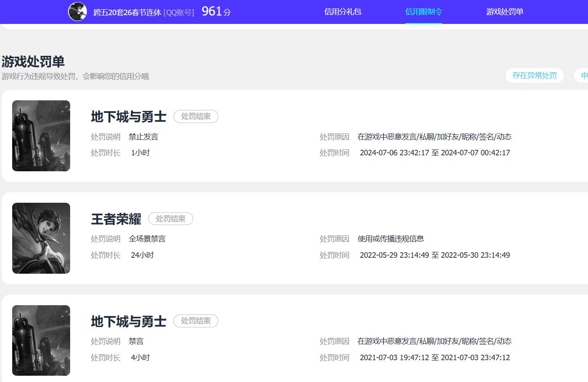Screen dimensions: 588x382
Task: Select the 地下城与勇士 title with 禁止发言 penalty
Action: 129,116
